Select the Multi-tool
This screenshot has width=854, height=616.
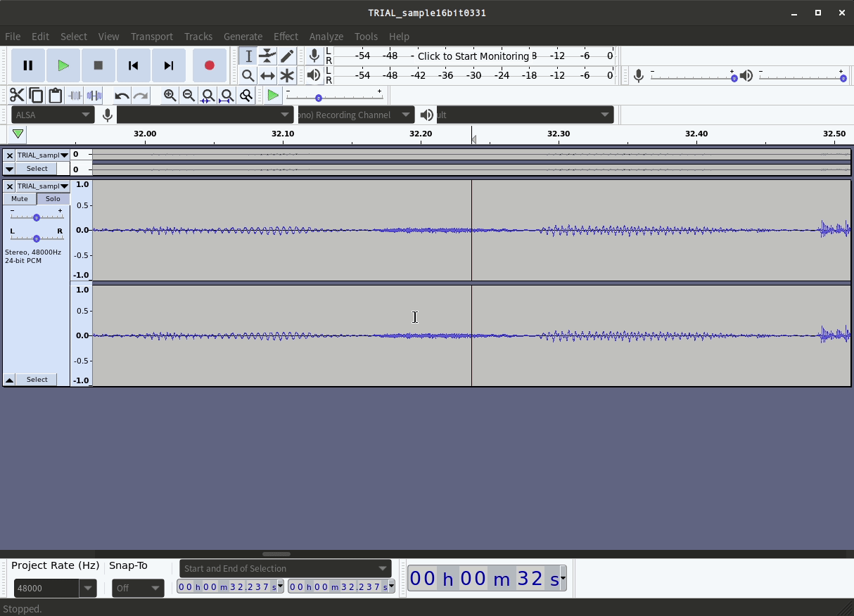[x=287, y=75]
